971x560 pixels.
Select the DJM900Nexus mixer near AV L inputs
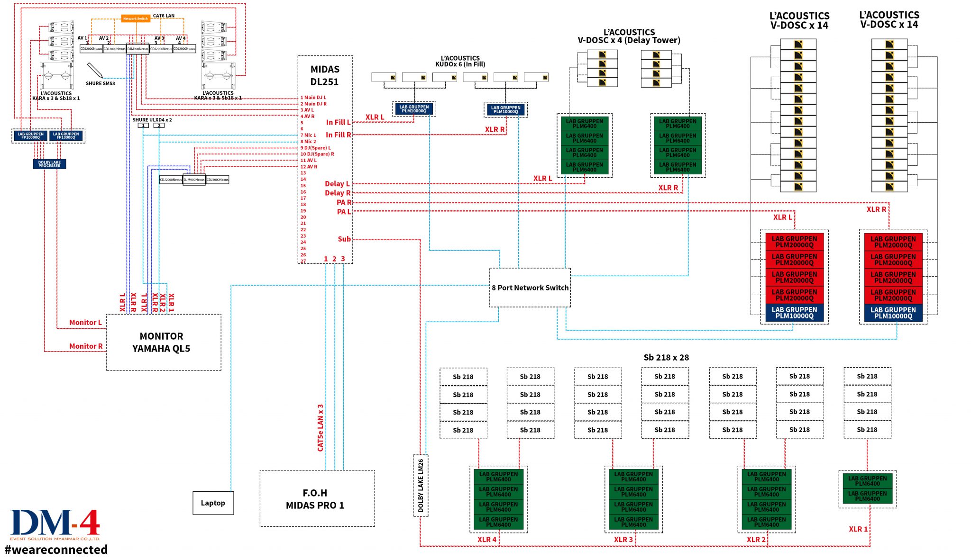(194, 180)
